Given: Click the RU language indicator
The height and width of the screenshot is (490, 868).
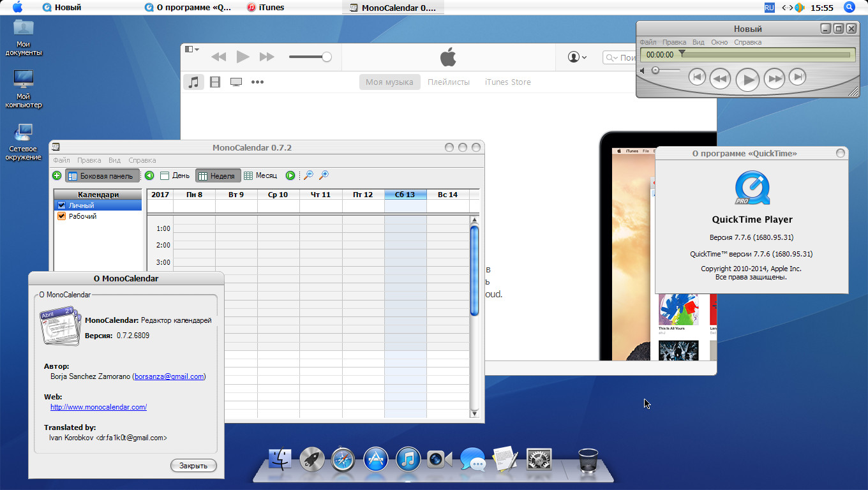Looking at the screenshot, I should click(769, 8).
